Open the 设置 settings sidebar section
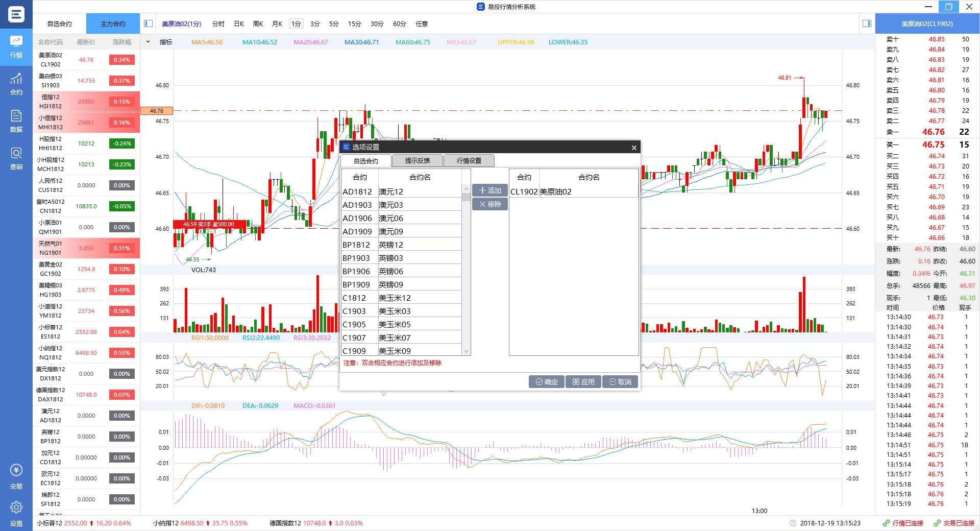The width and height of the screenshot is (980, 531). click(16, 514)
